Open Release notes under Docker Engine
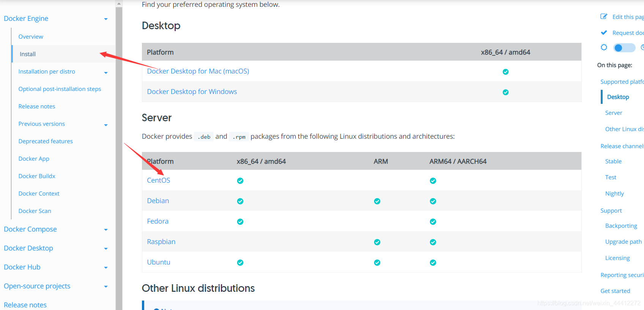Image resolution: width=644 pixels, height=310 pixels. point(37,106)
